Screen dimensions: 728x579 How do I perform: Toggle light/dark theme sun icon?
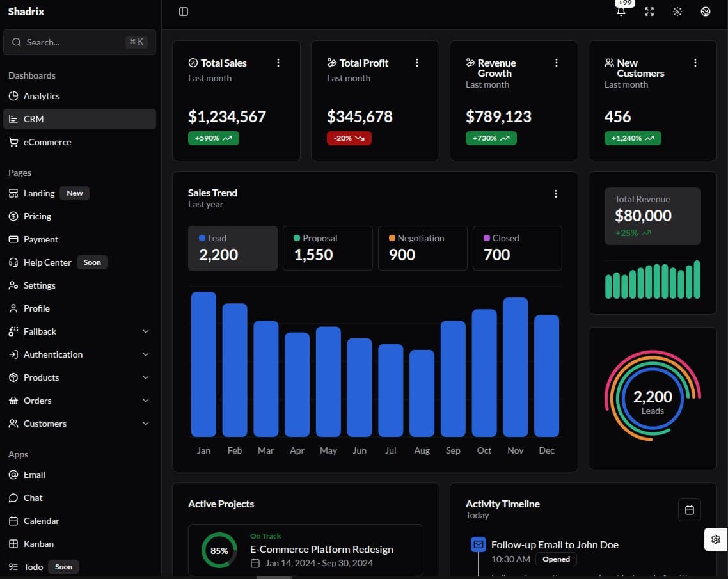pos(677,12)
